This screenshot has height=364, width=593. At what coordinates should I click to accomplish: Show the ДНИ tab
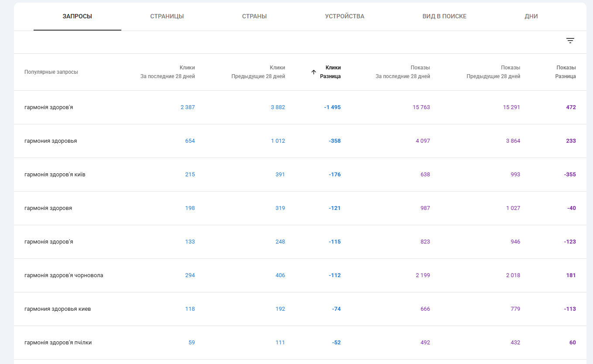531,17
